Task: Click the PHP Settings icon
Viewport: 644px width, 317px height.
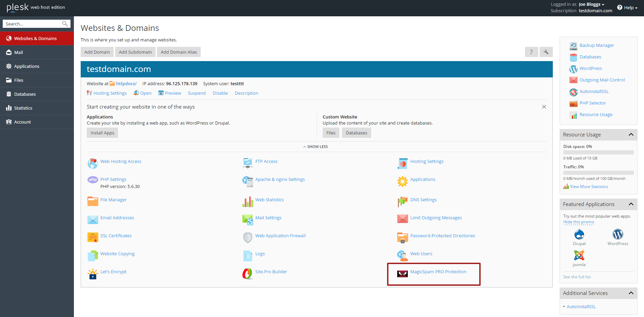Action: tap(93, 180)
